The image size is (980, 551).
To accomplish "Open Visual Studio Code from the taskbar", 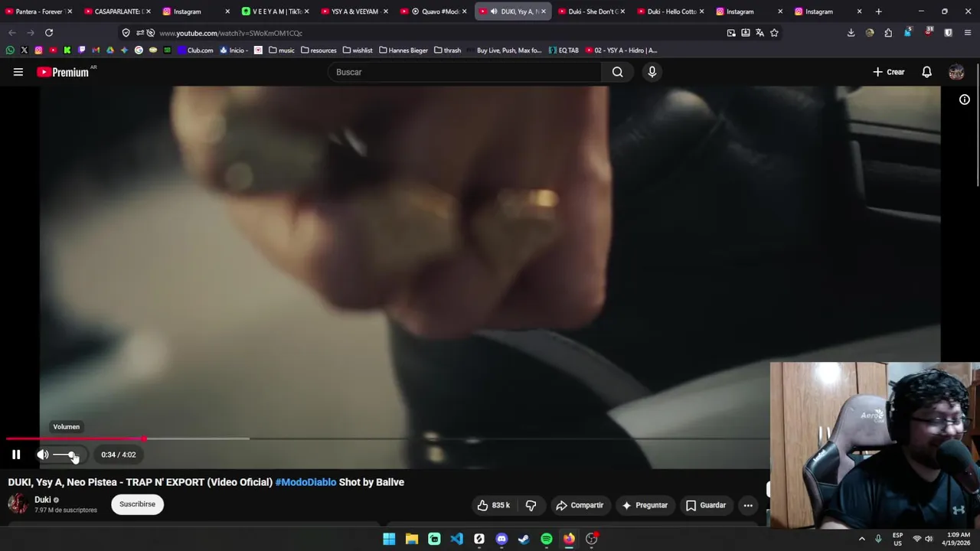I will 456,539.
